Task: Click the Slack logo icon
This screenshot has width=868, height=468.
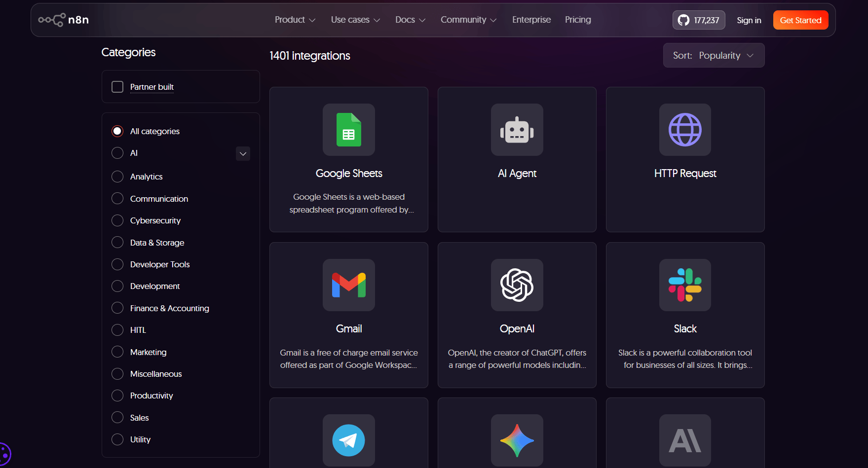Action: tap(685, 285)
